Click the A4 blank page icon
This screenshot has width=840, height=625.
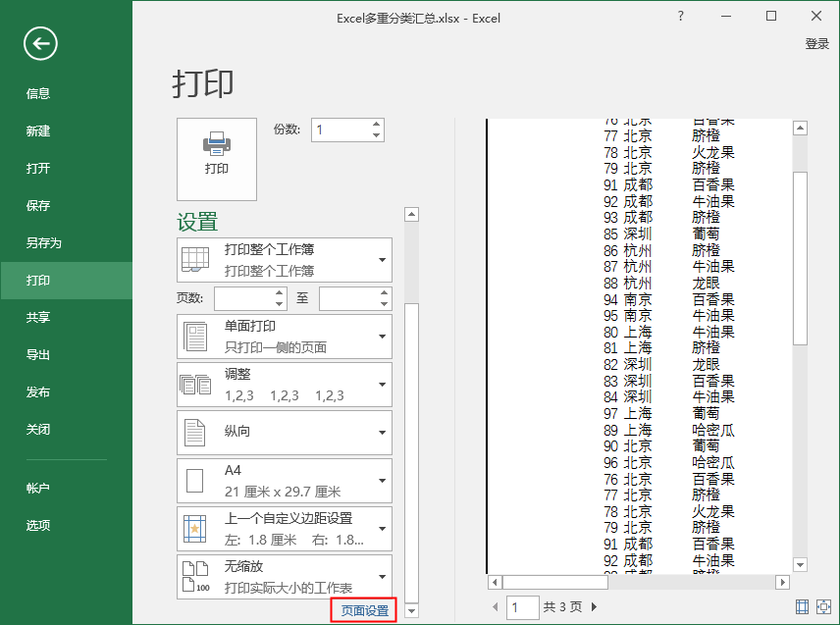coord(194,481)
